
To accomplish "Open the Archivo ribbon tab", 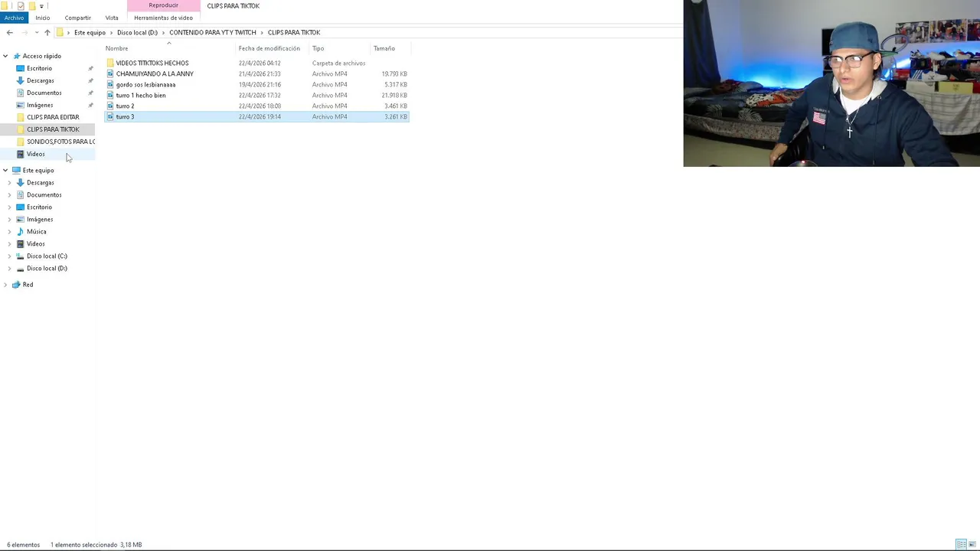I will pos(14,18).
